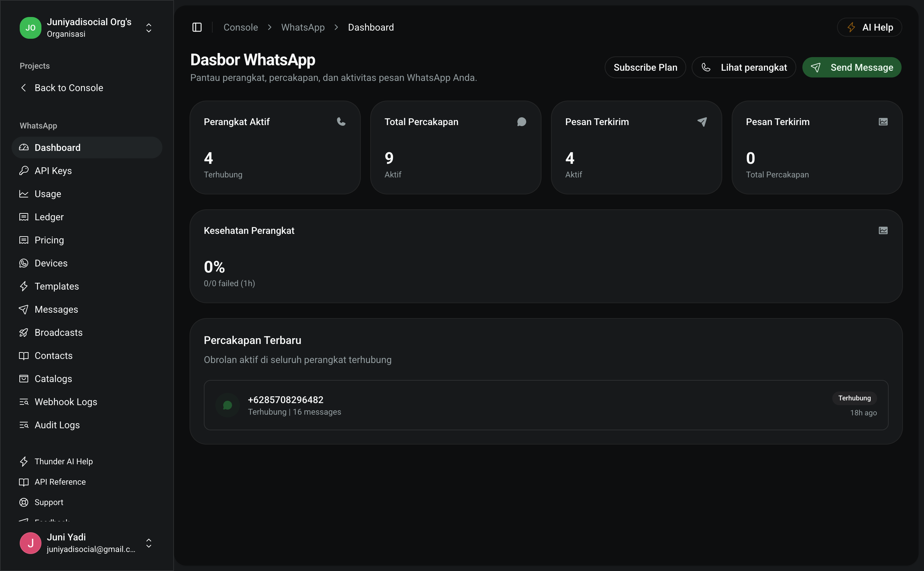This screenshot has height=571, width=924.
Task: Click the Broadcasts rocket icon
Action: point(24,333)
